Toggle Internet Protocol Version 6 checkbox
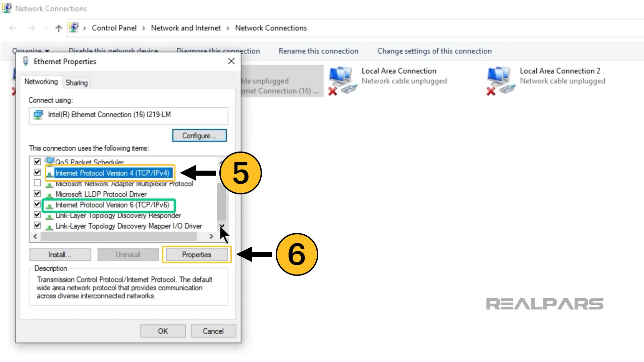The image size is (644, 362). tap(37, 205)
